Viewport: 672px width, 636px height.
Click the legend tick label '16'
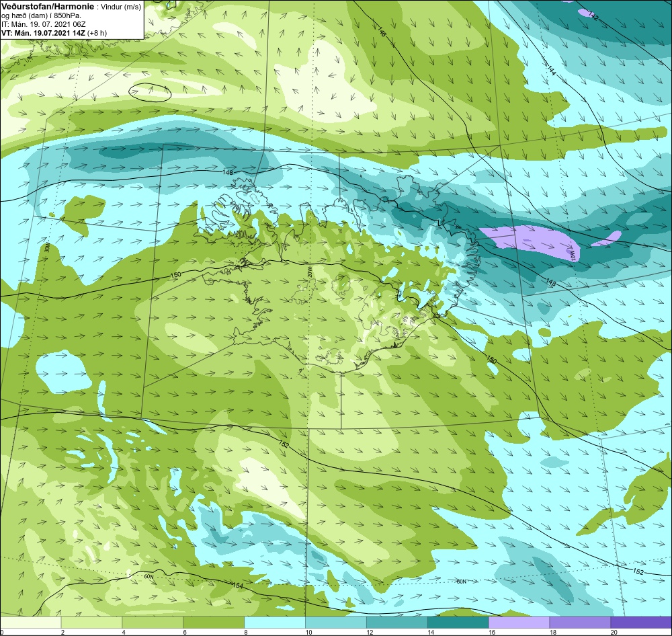[492, 632]
